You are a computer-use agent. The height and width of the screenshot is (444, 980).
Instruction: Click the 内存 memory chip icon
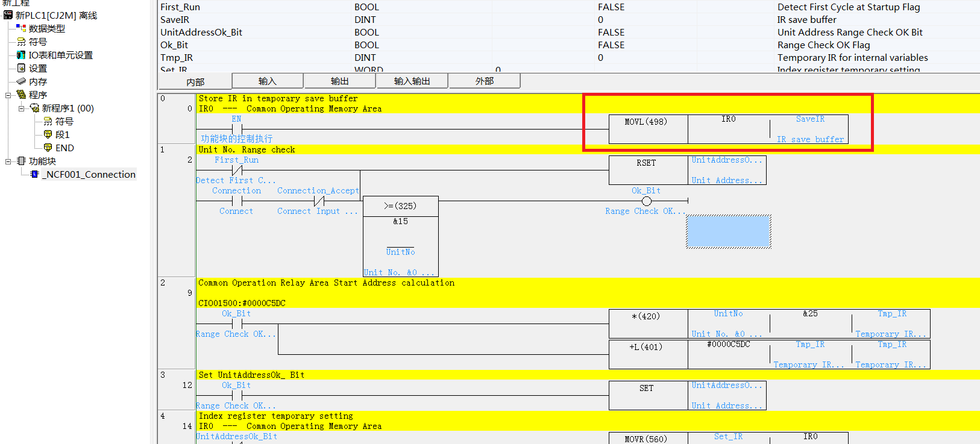click(x=21, y=81)
